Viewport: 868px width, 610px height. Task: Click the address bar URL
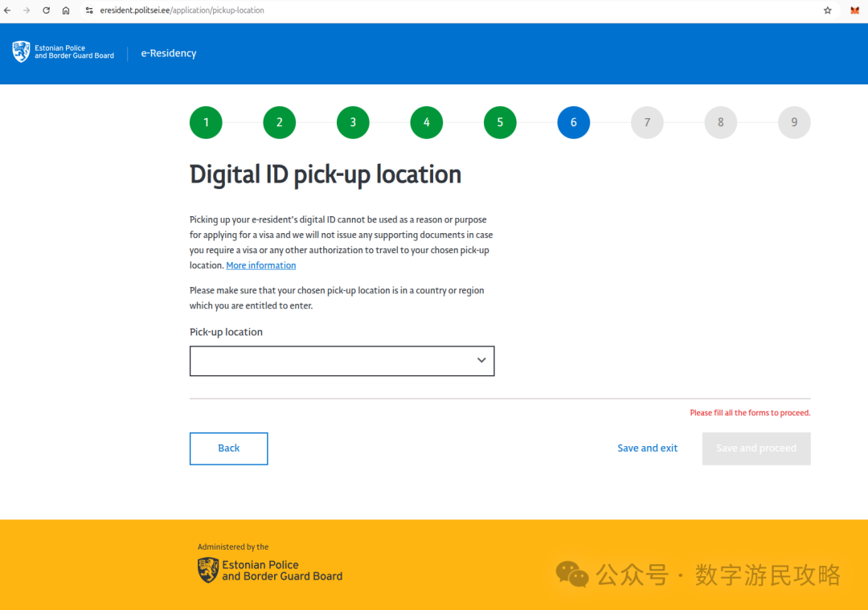[182, 10]
